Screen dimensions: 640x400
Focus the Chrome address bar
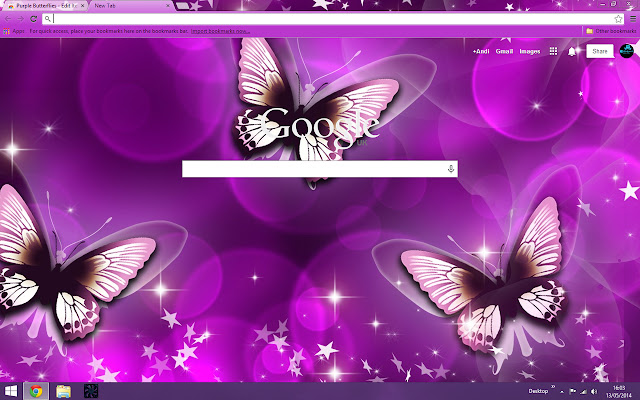click(x=333, y=19)
